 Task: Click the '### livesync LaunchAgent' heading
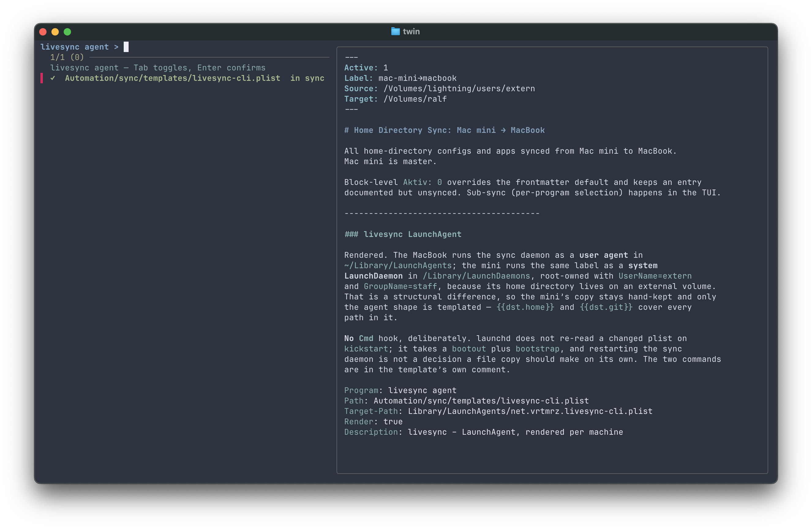click(403, 234)
